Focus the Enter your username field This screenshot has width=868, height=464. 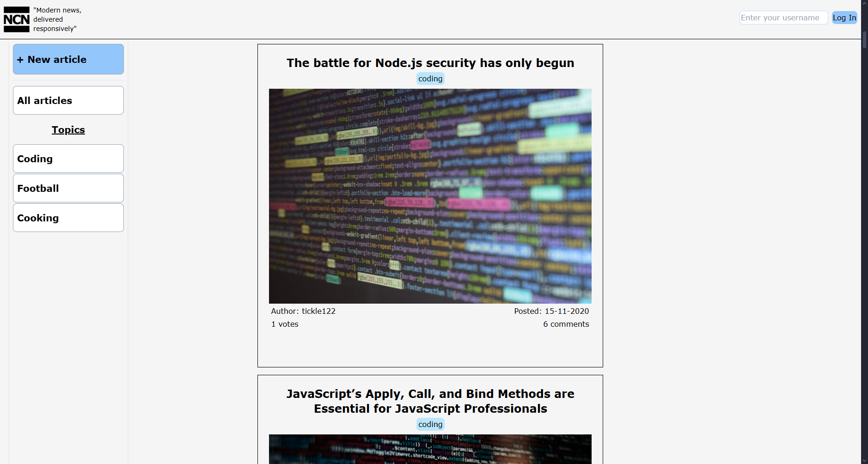(x=783, y=18)
